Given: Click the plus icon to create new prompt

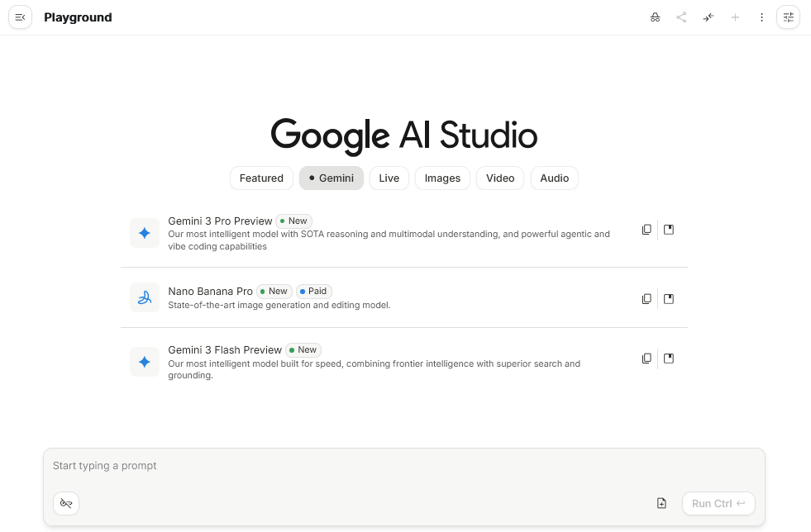Looking at the screenshot, I should pyautogui.click(x=735, y=17).
